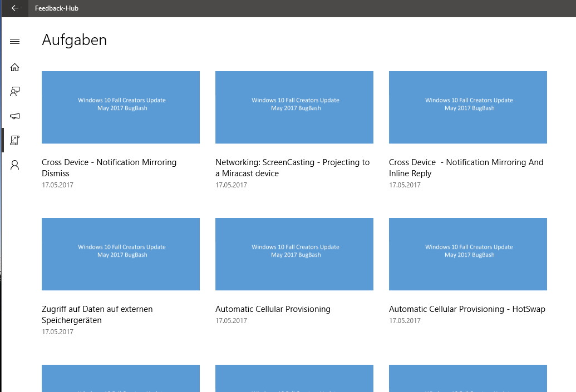The width and height of the screenshot is (576, 392).
Task: Open the profile person icon
Action: [14, 165]
